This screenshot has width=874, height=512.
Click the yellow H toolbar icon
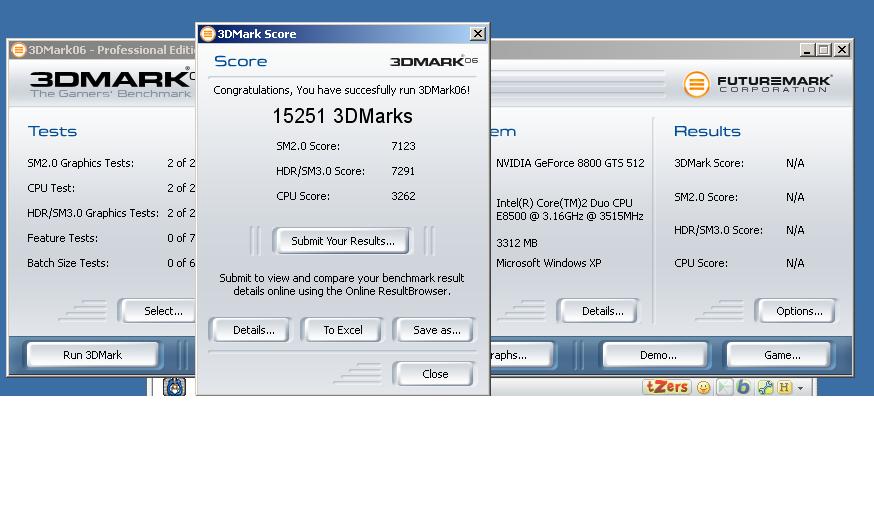pos(784,387)
